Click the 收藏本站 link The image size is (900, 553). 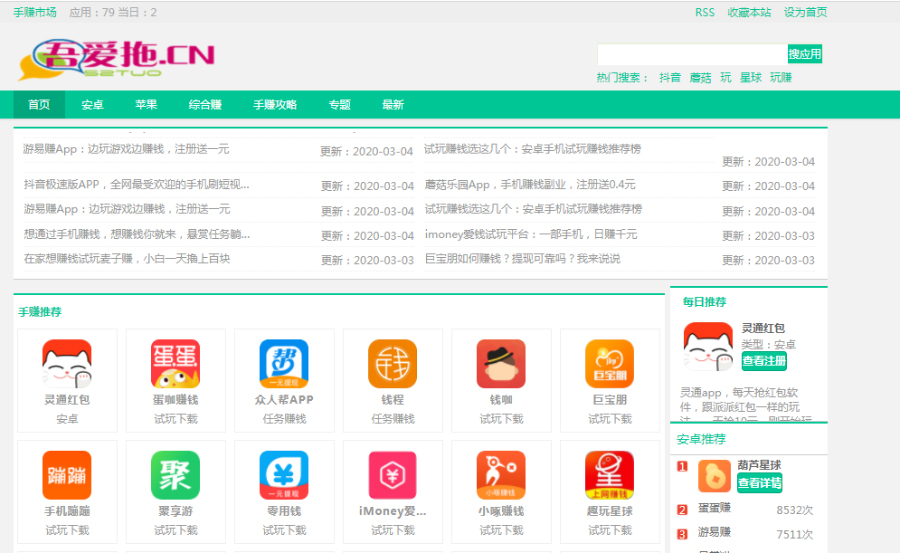pos(749,12)
